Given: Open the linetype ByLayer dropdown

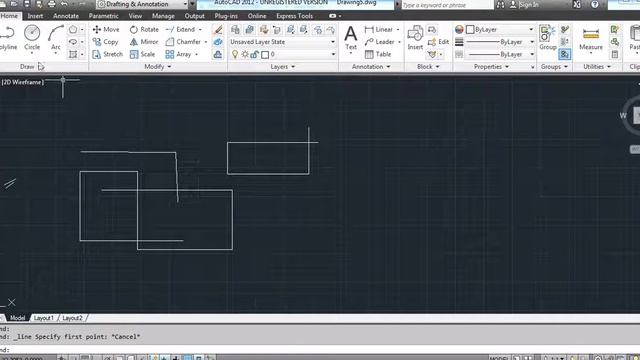Looking at the screenshot, I should pyautogui.click(x=500, y=54).
